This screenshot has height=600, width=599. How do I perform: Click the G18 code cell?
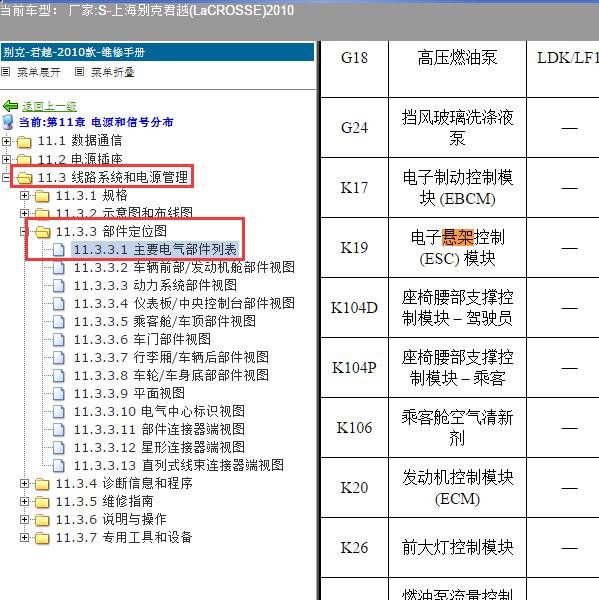(x=354, y=69)
